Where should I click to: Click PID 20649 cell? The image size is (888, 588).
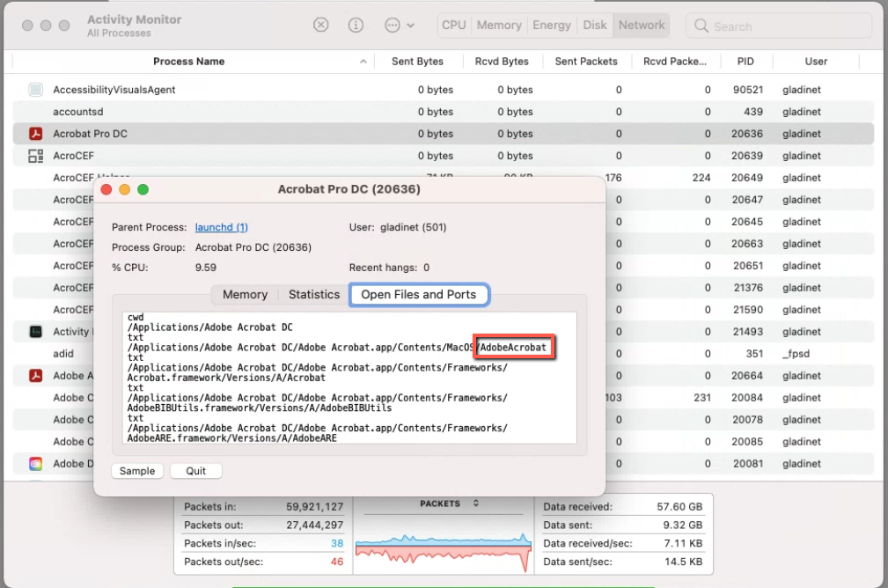point(747,178)
